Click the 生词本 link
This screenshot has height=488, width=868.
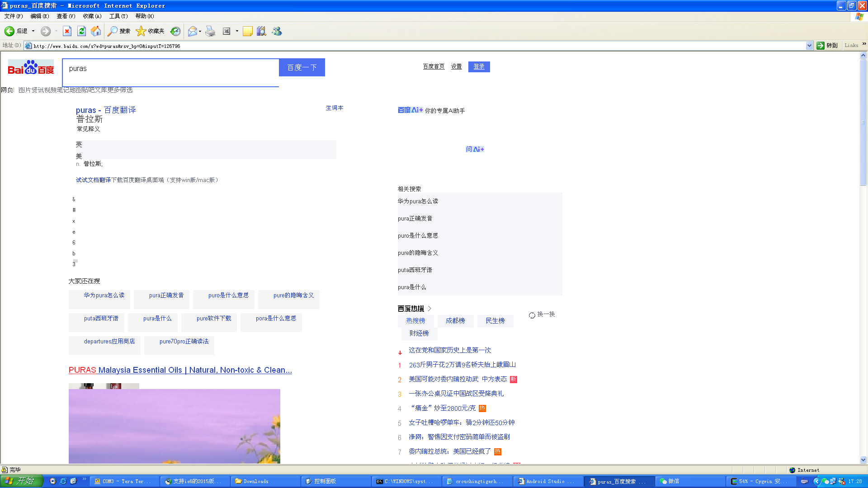pyautogui.click(x=335, y=108)
